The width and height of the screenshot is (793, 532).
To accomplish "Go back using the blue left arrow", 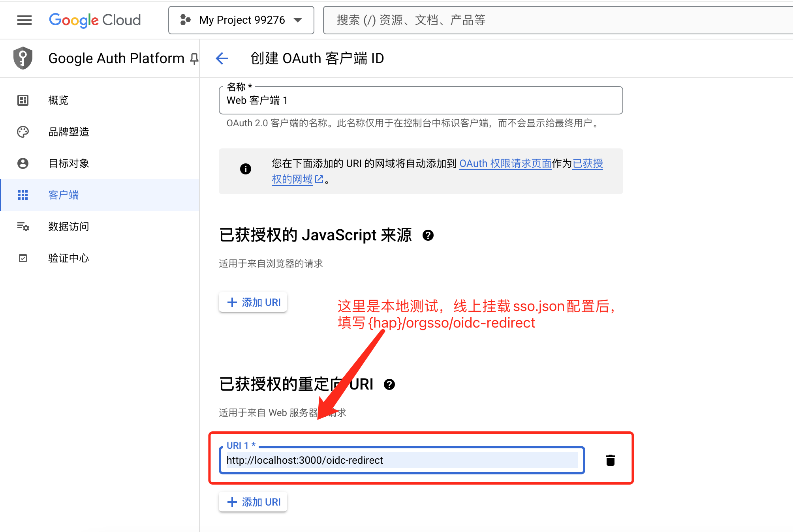I will point(222,58).
